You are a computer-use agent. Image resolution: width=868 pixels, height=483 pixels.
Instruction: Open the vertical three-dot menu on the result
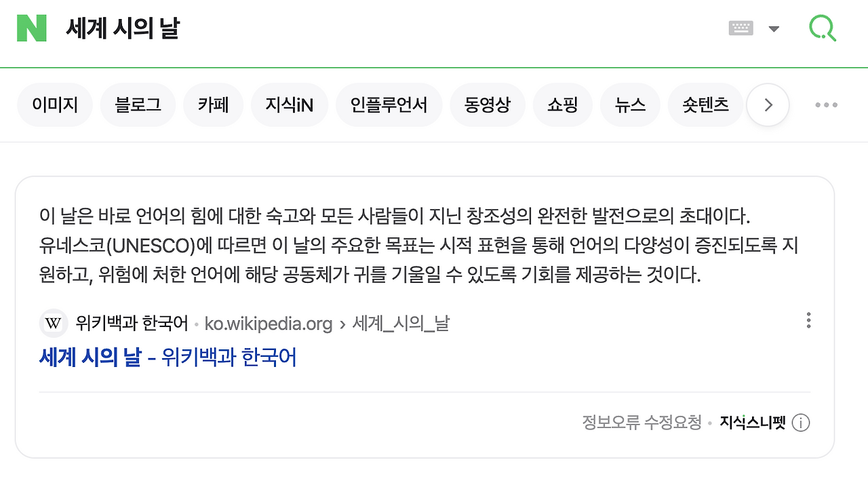808,320
